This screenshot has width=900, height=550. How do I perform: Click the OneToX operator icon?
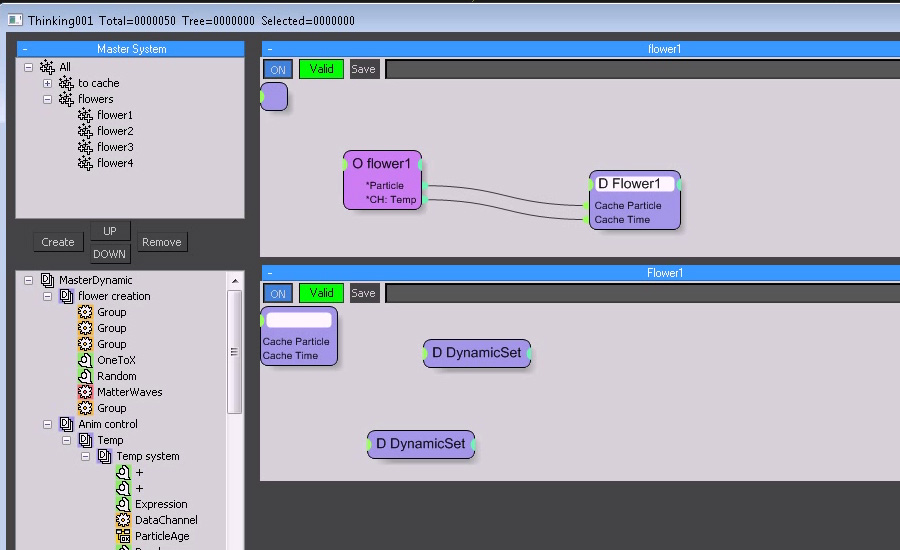click(85, 360)
